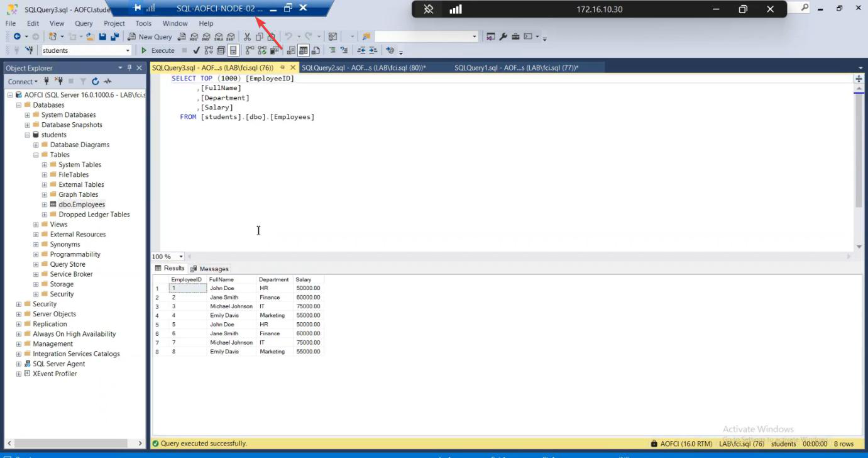The height and width of the screenshot is (458, 868).
Task: Open a Database Engine Query icon
Action: click(x=182, y=36)
